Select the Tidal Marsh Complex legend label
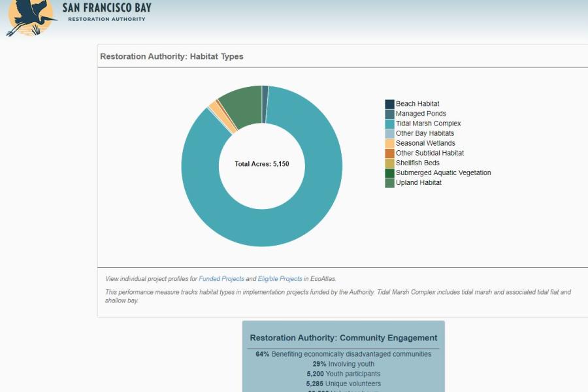Viewport: 588px width, 392px height. (428, 123)
